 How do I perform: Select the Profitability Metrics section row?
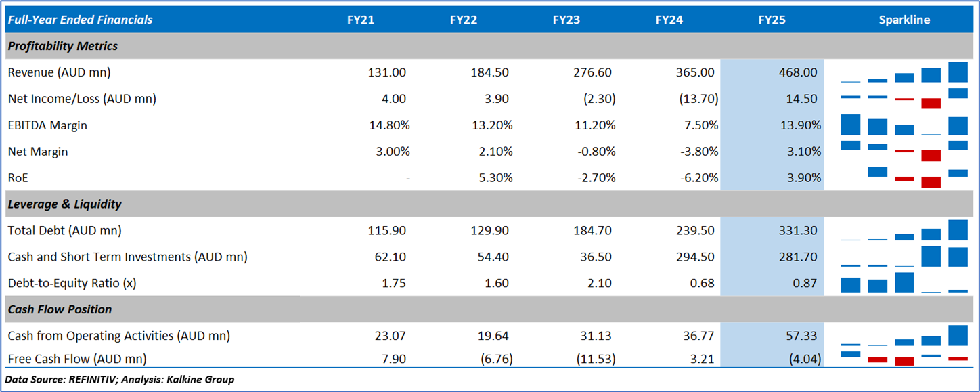coord(63,46)
